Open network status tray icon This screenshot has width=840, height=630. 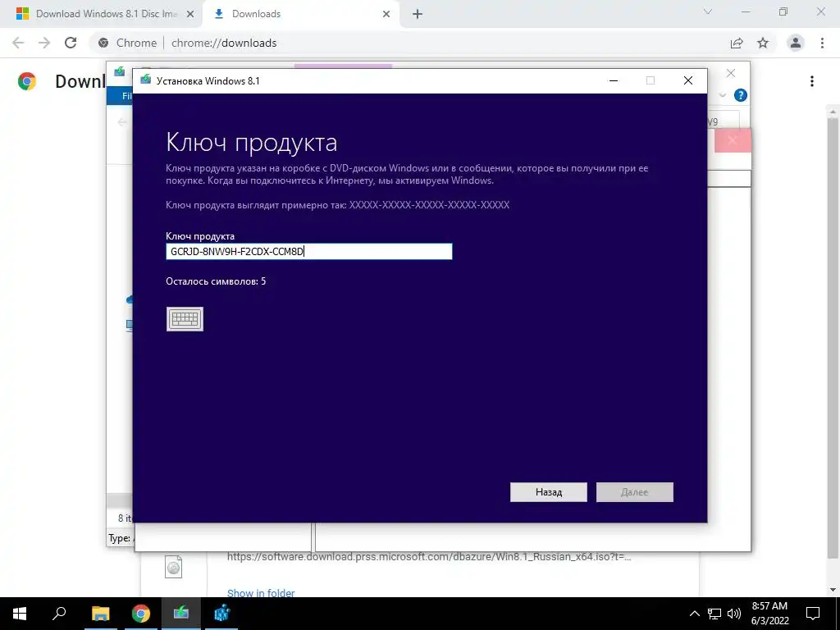(x=714, y=614)
